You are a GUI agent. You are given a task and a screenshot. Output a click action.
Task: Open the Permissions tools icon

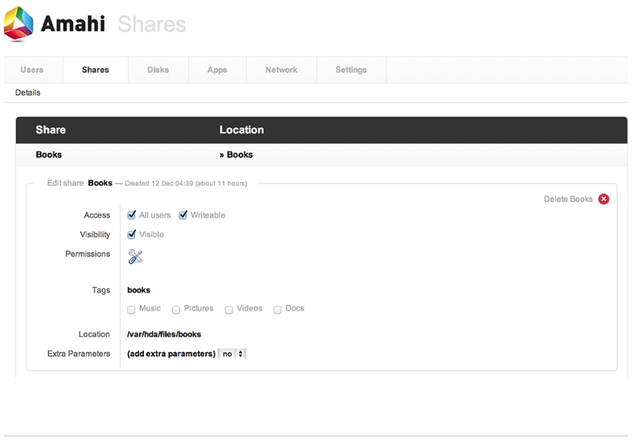136,256
